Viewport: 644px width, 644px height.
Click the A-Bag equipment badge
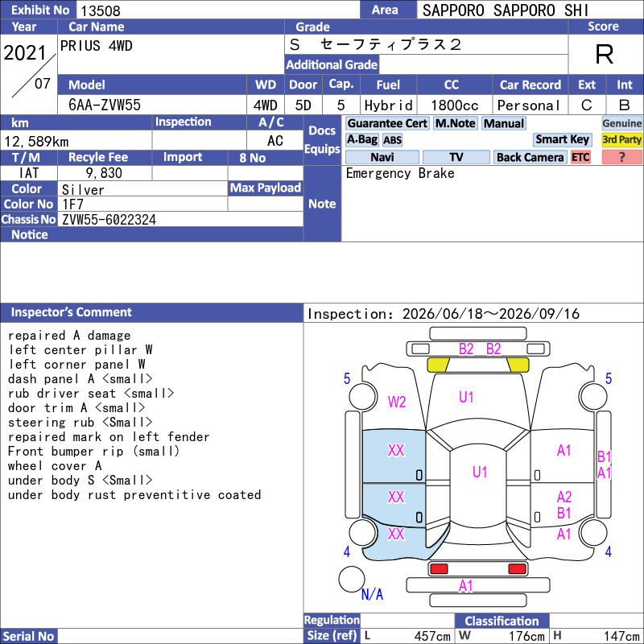coord(361,139)
